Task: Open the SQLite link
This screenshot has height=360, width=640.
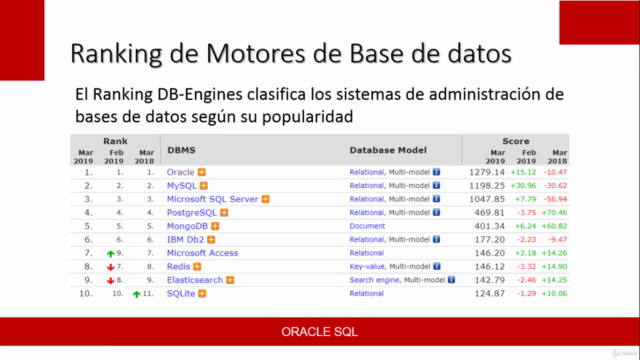Action: (181, 293)
